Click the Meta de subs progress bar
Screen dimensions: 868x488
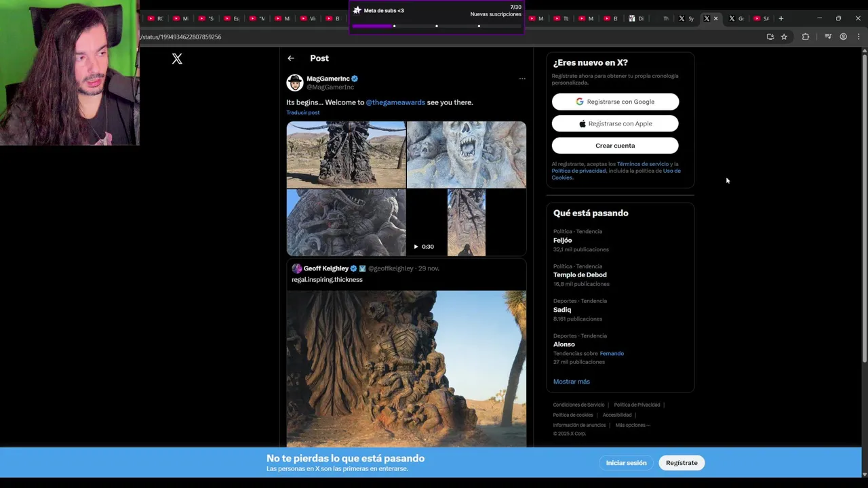click(x=436, y=26)
